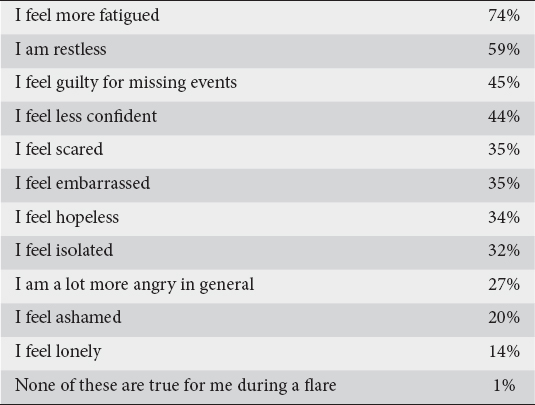The width and height of the screenshot is (535, 405).
Task: Click the 'I am restless' row label
Action: tap(61, 49)
